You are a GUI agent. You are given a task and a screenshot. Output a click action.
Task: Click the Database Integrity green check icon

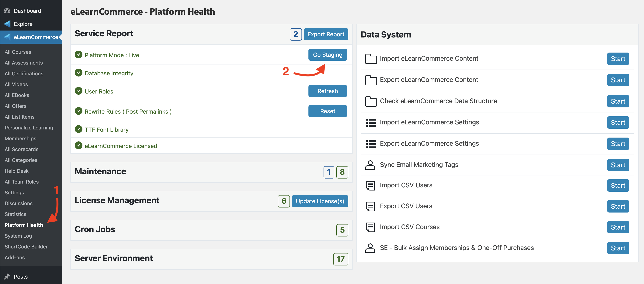[79, 73]
